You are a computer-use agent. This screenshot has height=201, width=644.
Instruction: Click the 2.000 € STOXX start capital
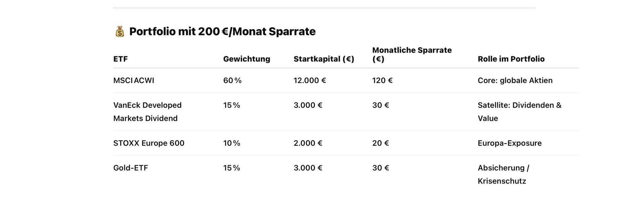pyautogui.click(x=308, y=143)
